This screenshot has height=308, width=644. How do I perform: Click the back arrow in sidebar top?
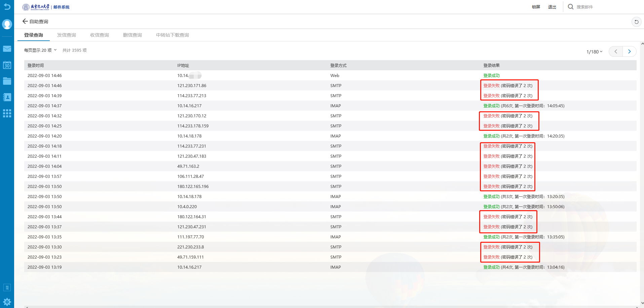point(7,6)
